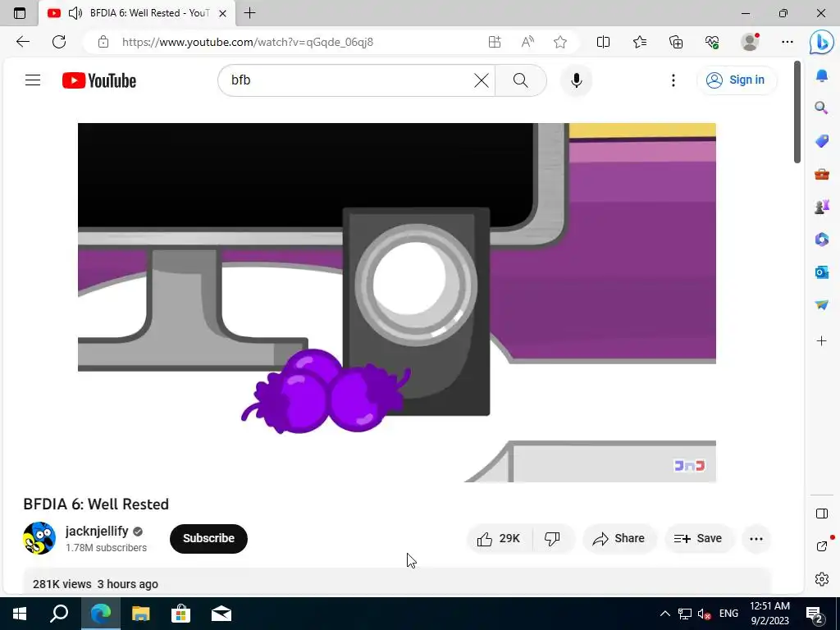Mute the tab via speaker icon

75,13
